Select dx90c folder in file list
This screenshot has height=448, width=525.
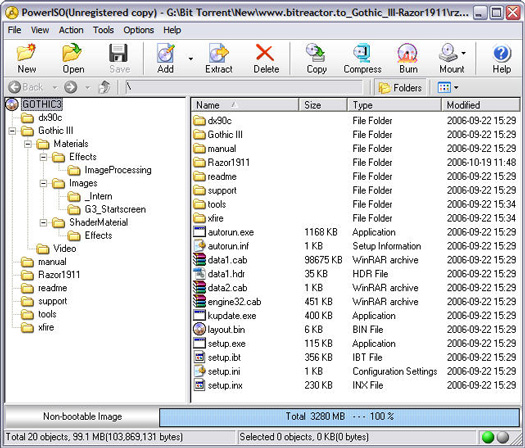click(219, 121)
